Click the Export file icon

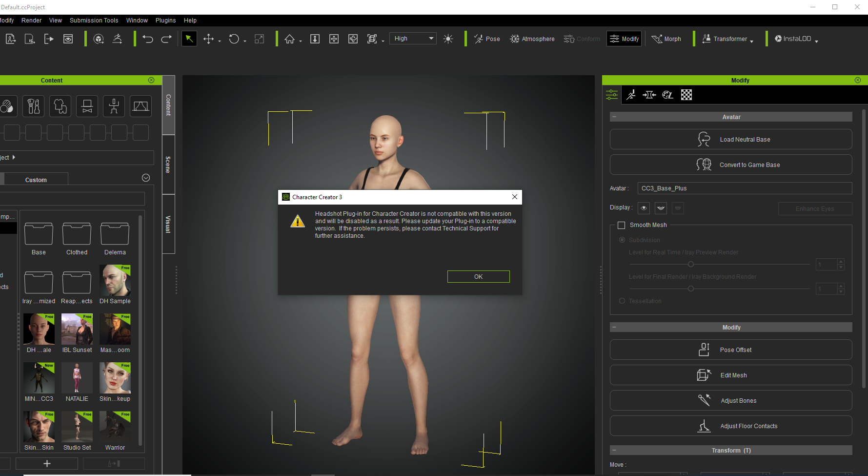point(49,39)
